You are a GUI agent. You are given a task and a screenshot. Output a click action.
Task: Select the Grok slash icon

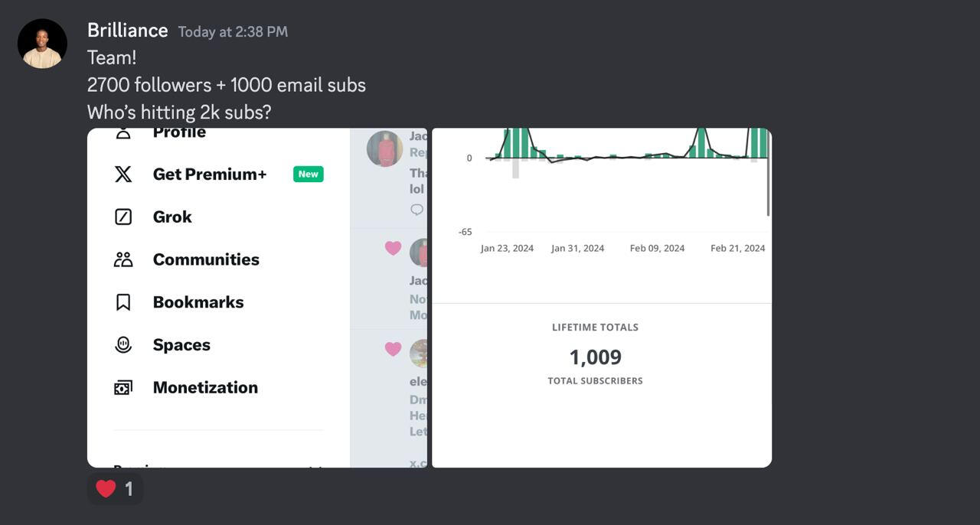123,217
